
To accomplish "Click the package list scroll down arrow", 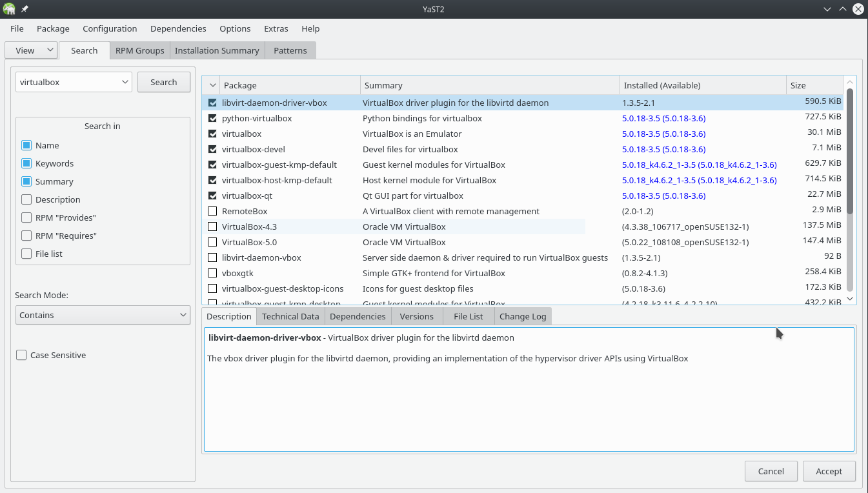I will (850, 299).
